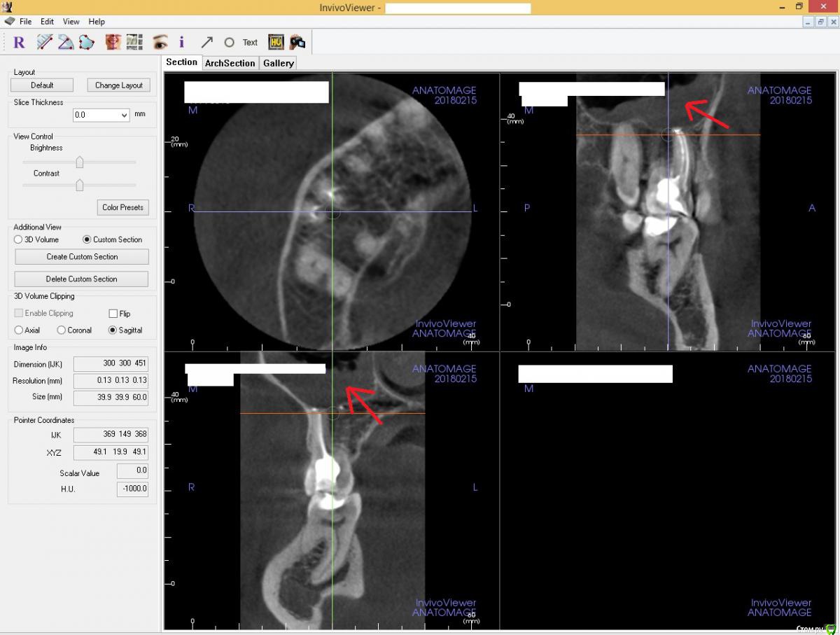
Task: Choose the Coronal clipping radio option
Action: tap(62, 330)
